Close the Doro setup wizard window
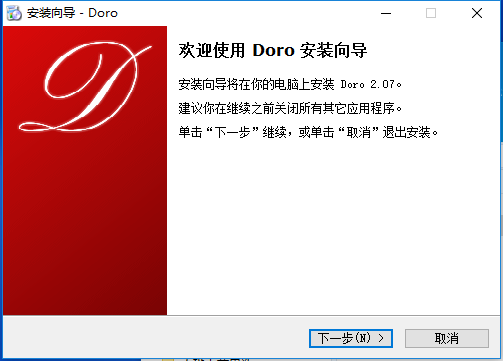Screen dimensions: 503x361 click(477, 13)
